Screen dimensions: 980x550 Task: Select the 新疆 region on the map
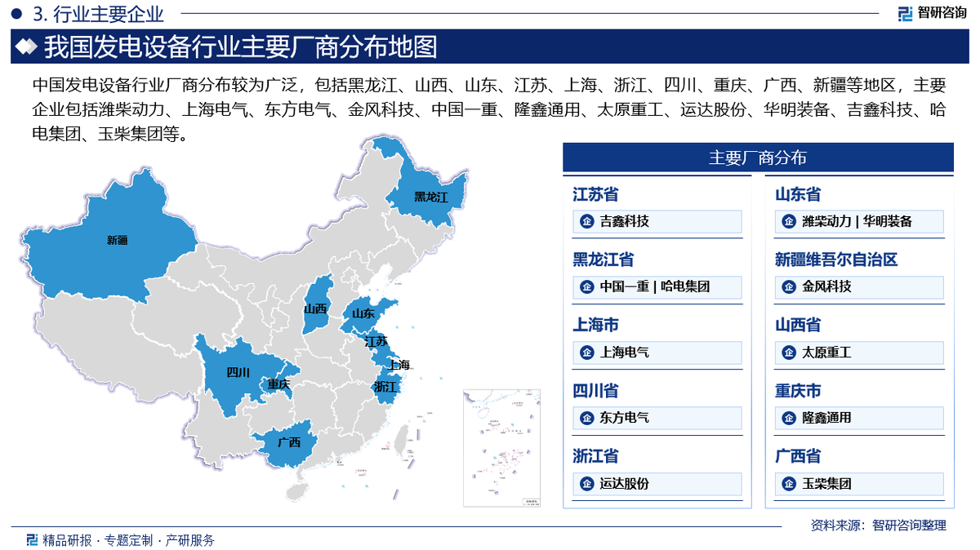click(110, 237)
